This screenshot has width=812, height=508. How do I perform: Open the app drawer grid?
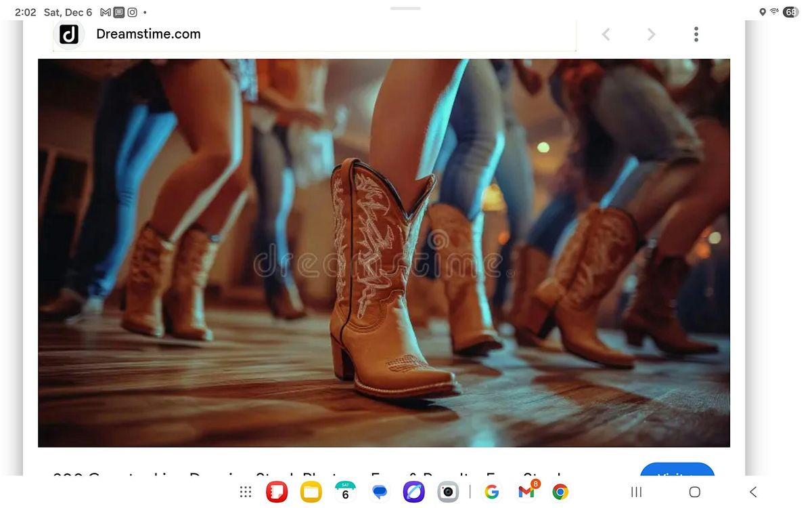click(x=245, y=491)
